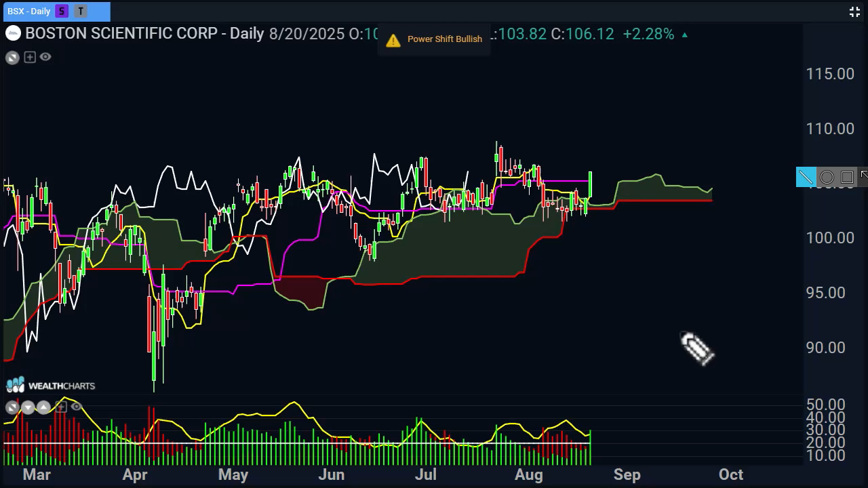The image size is (868, 488).
Task: Click the gray T badge on the tab
Action: 81,11
